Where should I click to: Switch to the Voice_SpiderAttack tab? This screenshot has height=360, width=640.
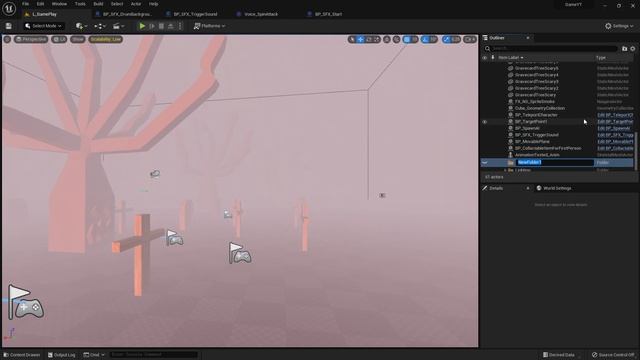pos(261,14)
